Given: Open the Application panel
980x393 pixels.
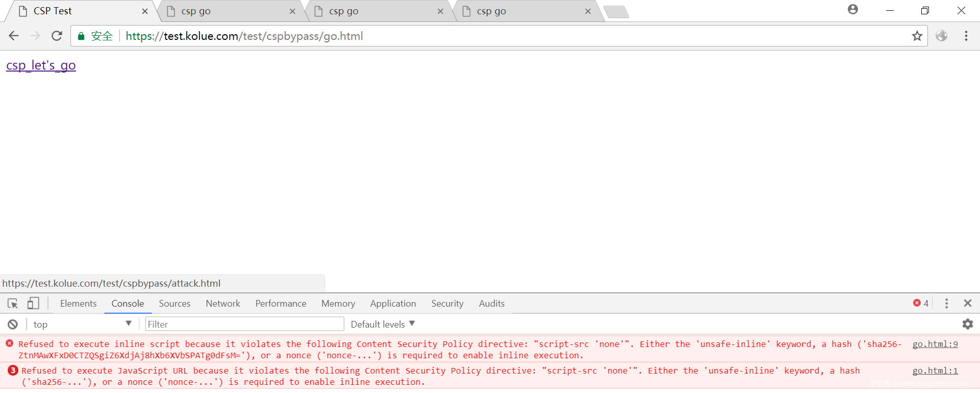Looking at the screenshot, I should click(x=393, y=304).
